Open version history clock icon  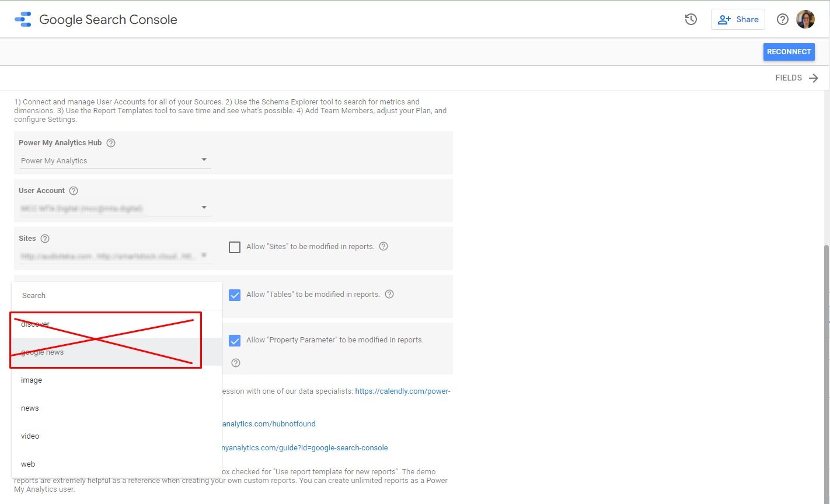[691, 19]
